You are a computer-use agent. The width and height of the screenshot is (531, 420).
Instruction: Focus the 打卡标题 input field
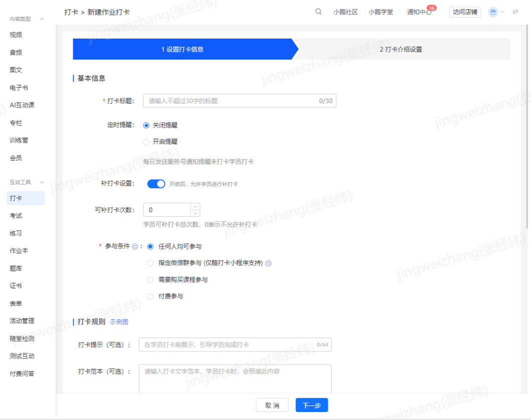point(240,101)
